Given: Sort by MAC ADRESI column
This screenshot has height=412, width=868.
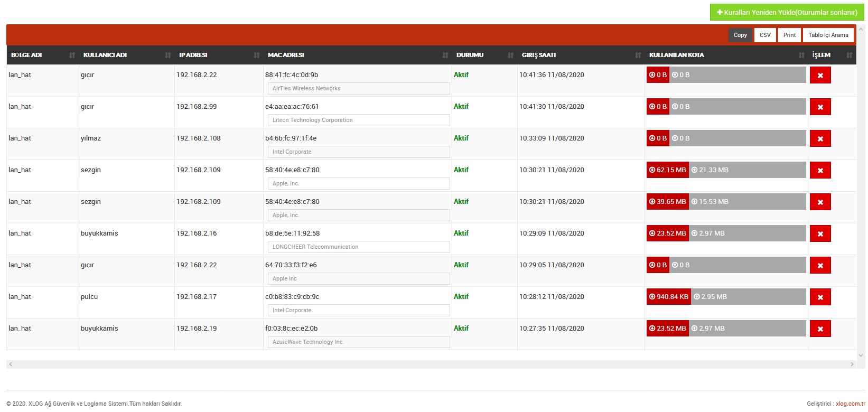Looking at the screenshot, I should [x=358, y=55].
